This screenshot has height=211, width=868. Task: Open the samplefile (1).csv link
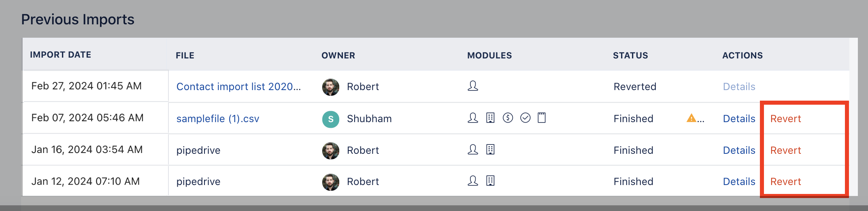coord(218,119)
